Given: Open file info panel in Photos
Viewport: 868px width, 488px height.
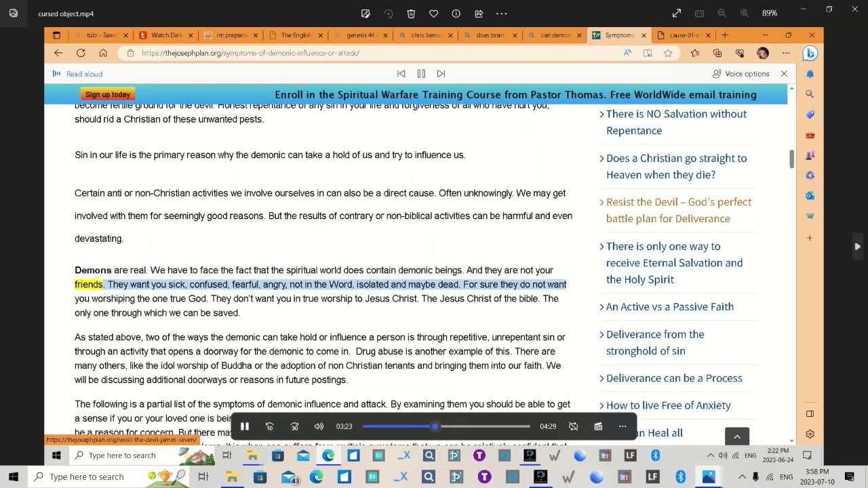Looking at the screenshot, I should click(456, 14).
